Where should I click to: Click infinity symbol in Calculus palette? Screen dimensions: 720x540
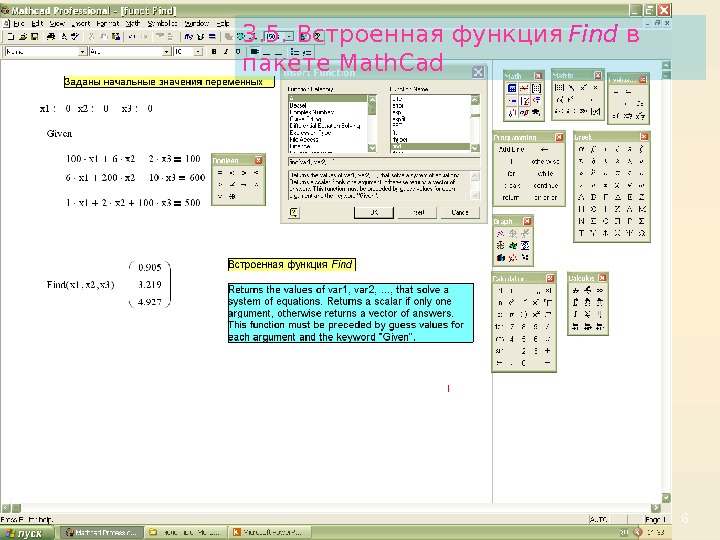pos(600,290)
